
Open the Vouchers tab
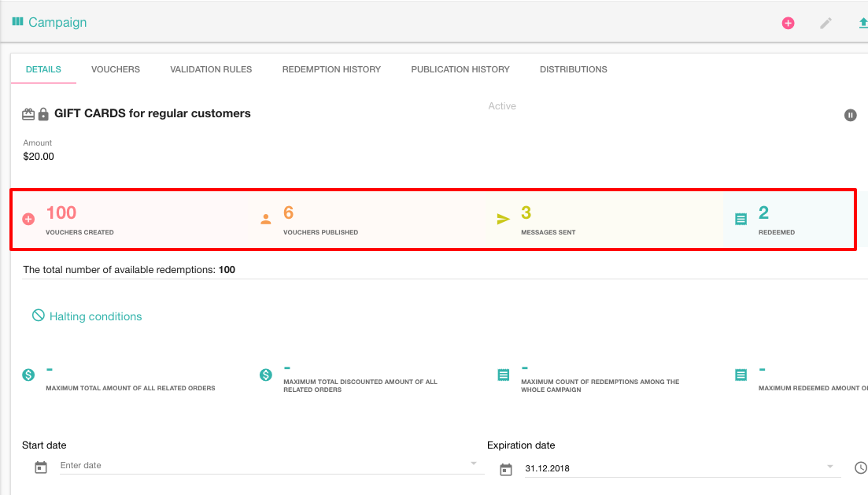click(x=115, y=69)
